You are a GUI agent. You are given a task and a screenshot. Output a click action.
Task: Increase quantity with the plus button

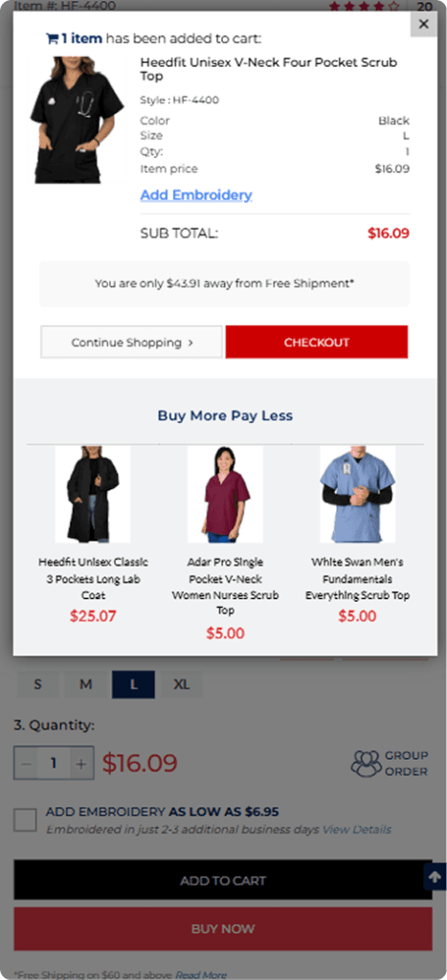point(81,763)
